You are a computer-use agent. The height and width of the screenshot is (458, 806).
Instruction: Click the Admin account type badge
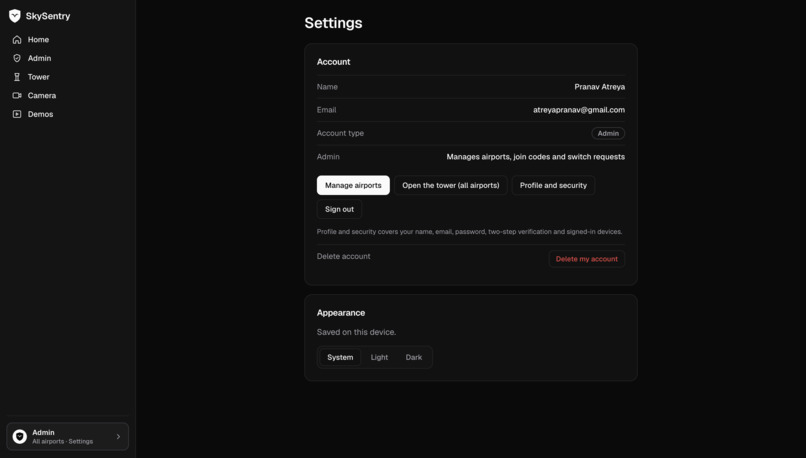(x=608, y=133)
